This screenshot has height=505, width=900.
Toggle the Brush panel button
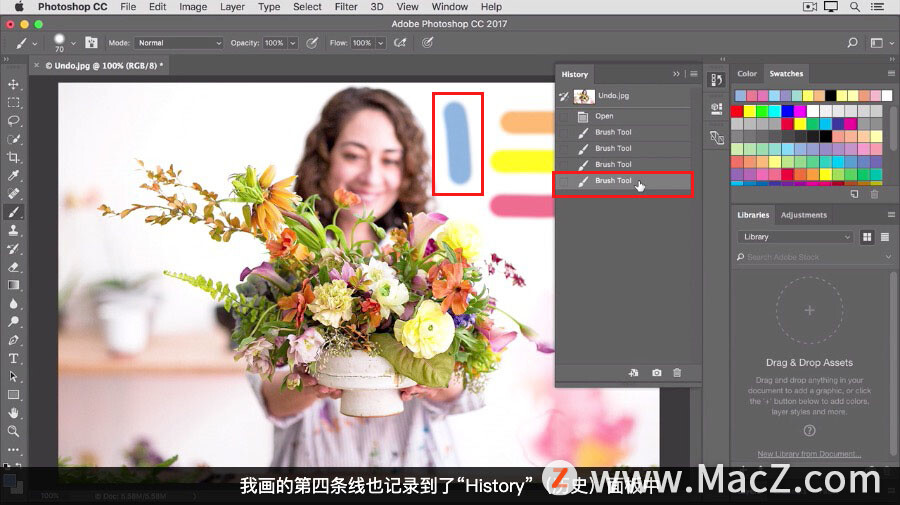91,42
